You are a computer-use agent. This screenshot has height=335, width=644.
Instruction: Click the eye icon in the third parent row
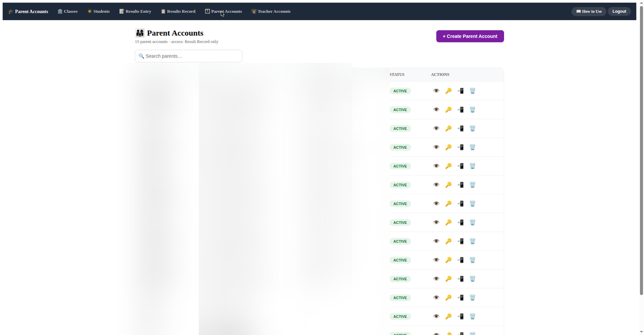pyautogui.click(x=436, y=128)
